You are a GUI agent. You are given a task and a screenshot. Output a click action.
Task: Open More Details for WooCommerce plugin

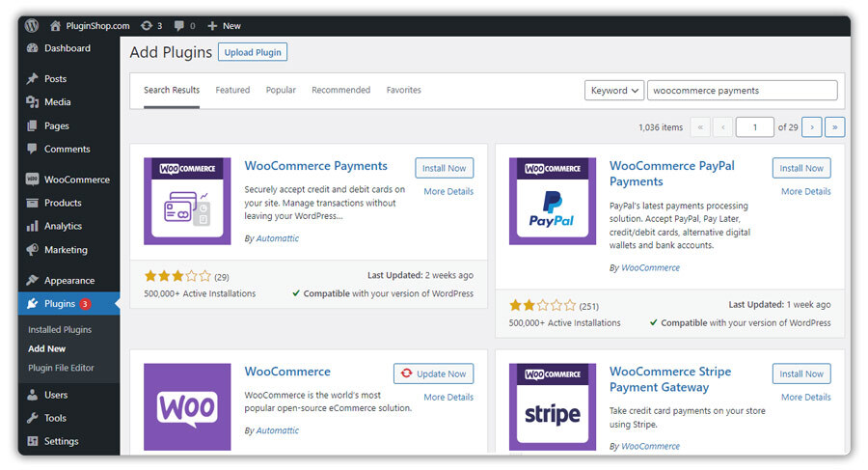(x=448, y=397)
